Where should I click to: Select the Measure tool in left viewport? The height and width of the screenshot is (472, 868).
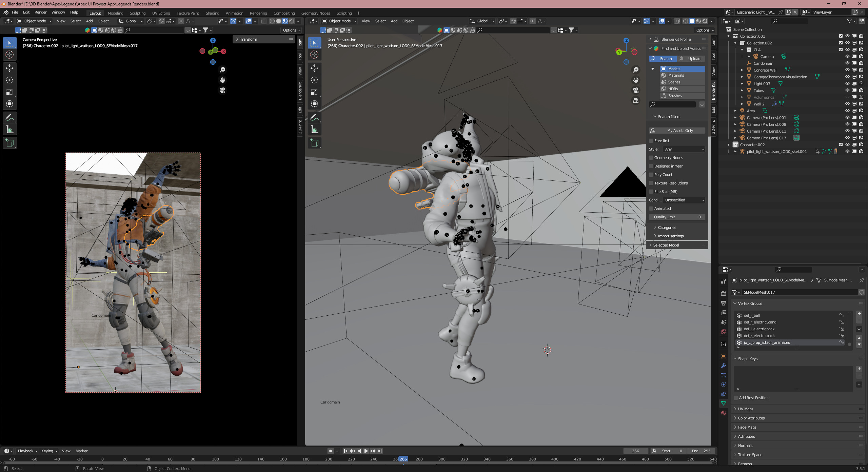pyautogui.click(x=9, y=130)
